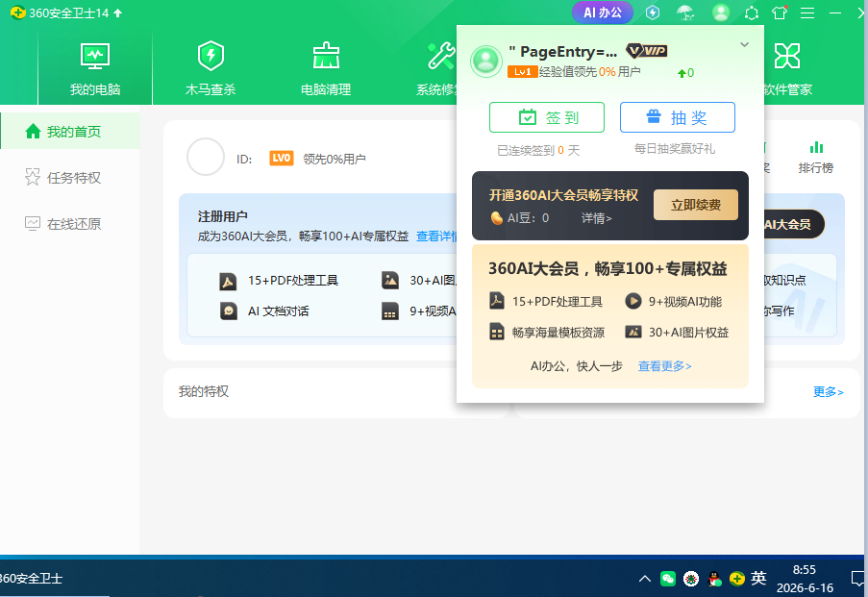868x597 pixels.
Task: Click the empty profile picture circle
Action: [206, 157]
